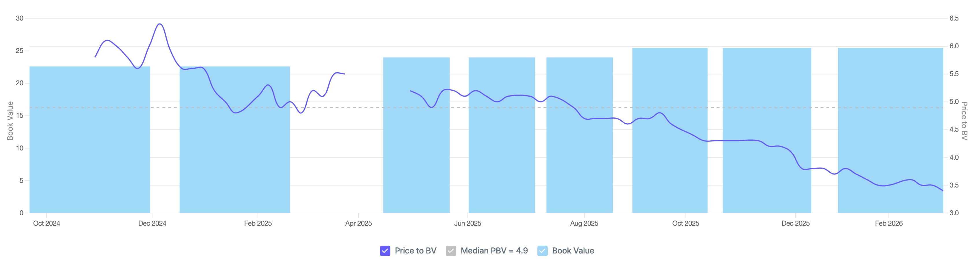The width and height of the screenshot is (980, 261).
Task: Click the 'Book Value' legend label
Action: (573, 251)
